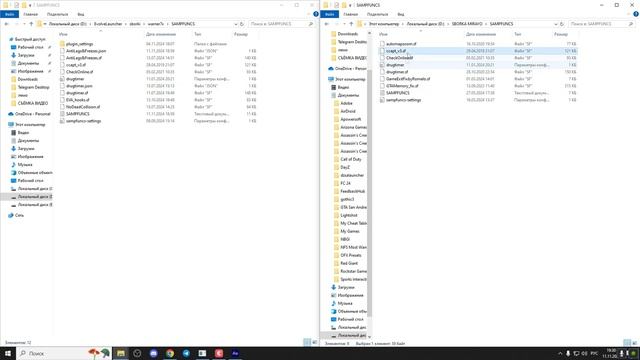Click scroll down arrow of right navigation pane
640x360 pixels.
369,337
